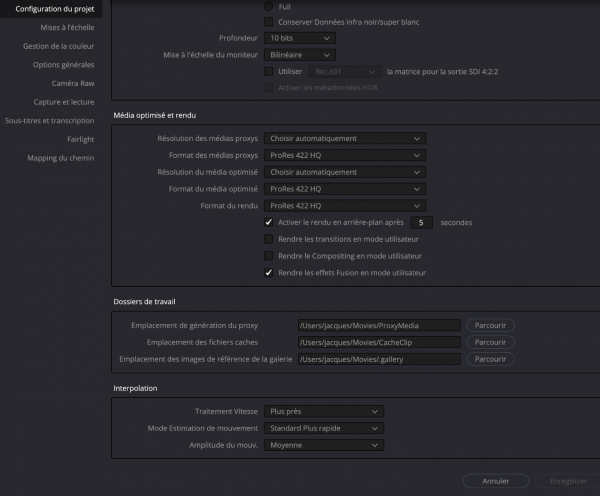This screenshot has width=600, height=496.
Task: Enable the Full checkbox
Action: coord(268,4)
